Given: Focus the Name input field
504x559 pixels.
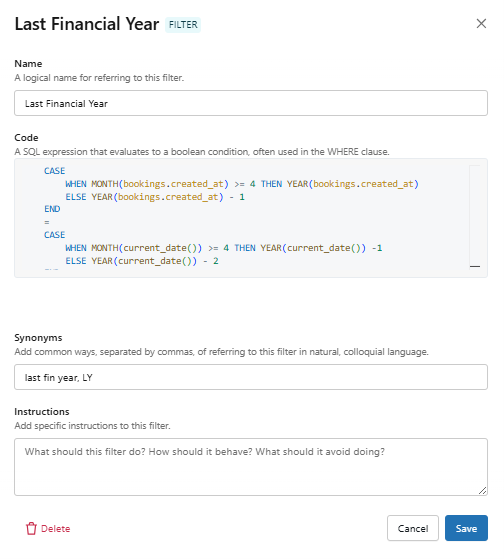Looking at the screenshot, I should (x=251, y=103).
